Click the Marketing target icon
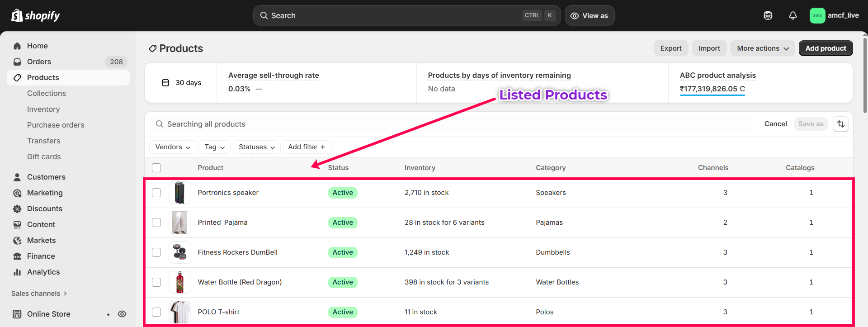This screenshot has width=868, height=327. (17, 193)
